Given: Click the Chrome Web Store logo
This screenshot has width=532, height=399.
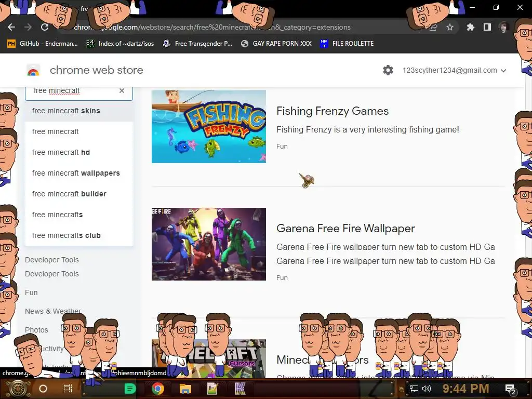Looking at the screenshot, I should 33,70.
